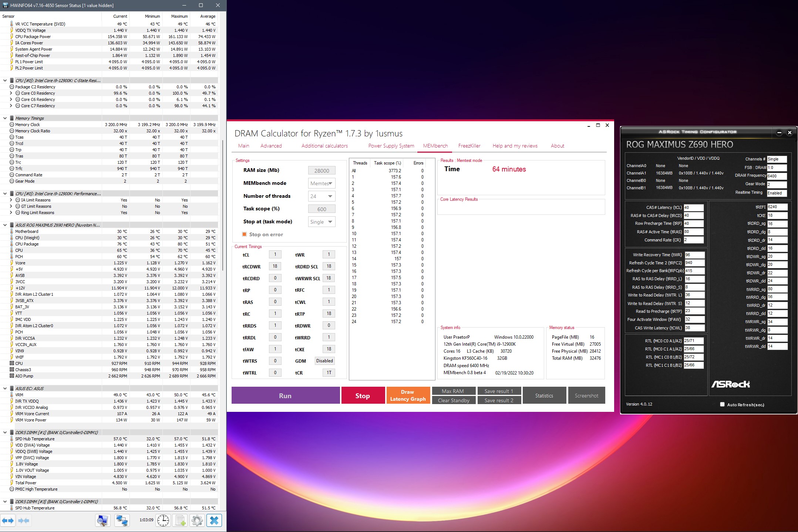Screen dimensions: 798x532
Task: Click the Draw Latency Graph button
Action: (408, 395)
